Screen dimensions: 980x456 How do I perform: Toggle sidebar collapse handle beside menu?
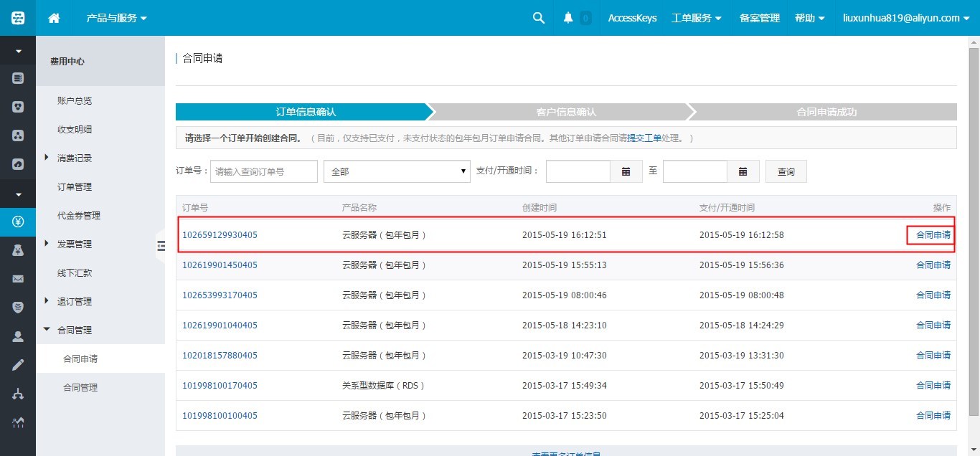161,246
